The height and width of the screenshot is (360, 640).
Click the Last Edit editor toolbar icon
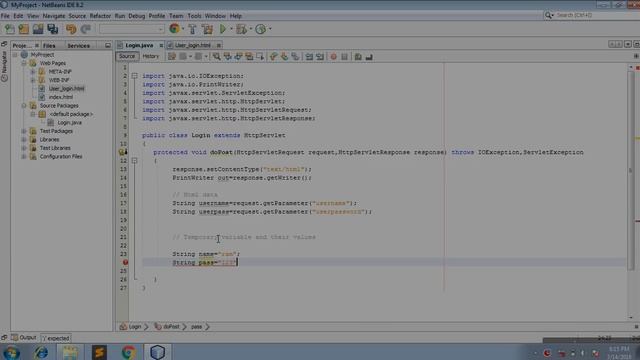(172, 57)
